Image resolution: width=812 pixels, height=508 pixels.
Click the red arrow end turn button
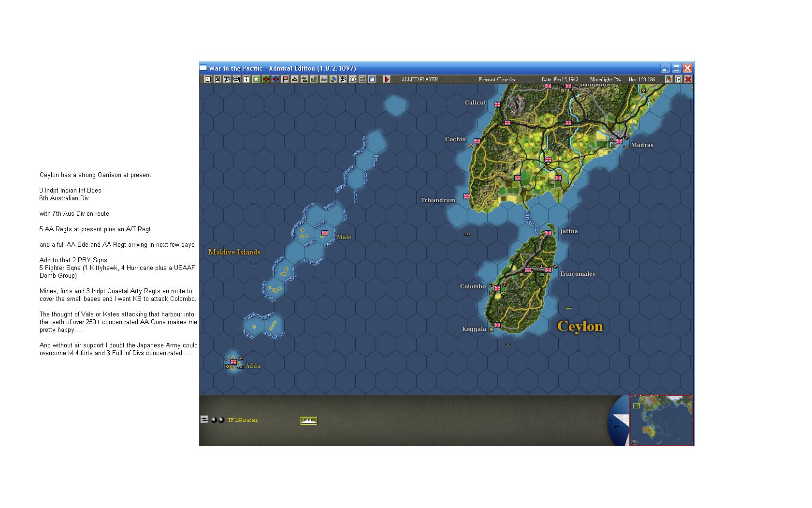pos(387,79)
